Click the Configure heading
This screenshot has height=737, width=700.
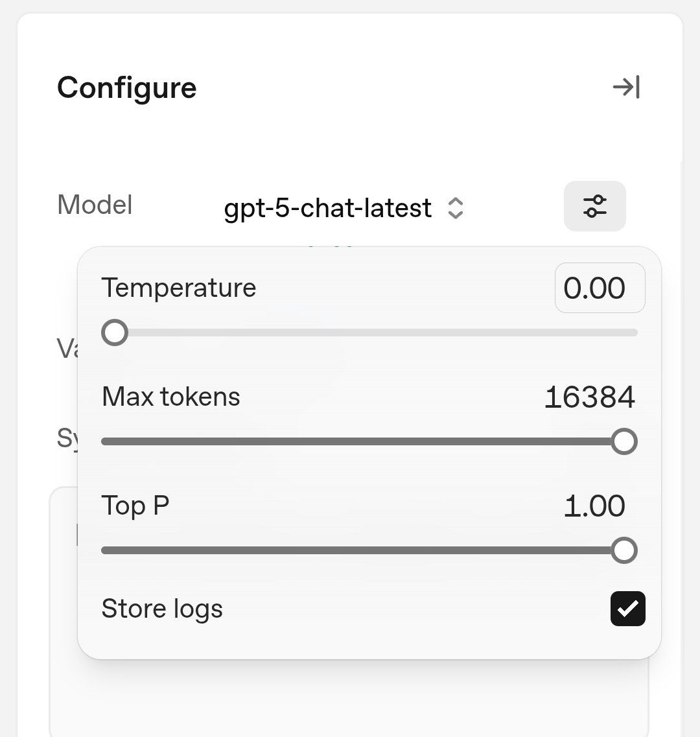click(x=127, y=88)
